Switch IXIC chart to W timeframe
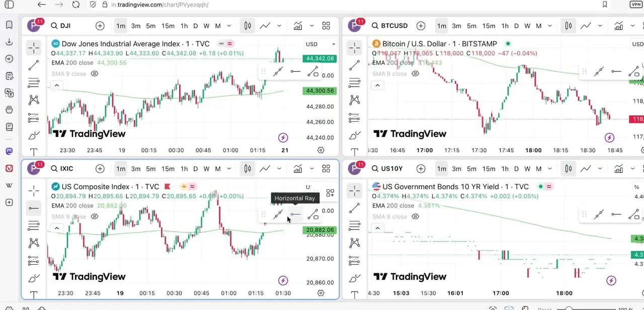Image resolution: width=644 pixels, height=310 pixels. (x=206, y=169)
